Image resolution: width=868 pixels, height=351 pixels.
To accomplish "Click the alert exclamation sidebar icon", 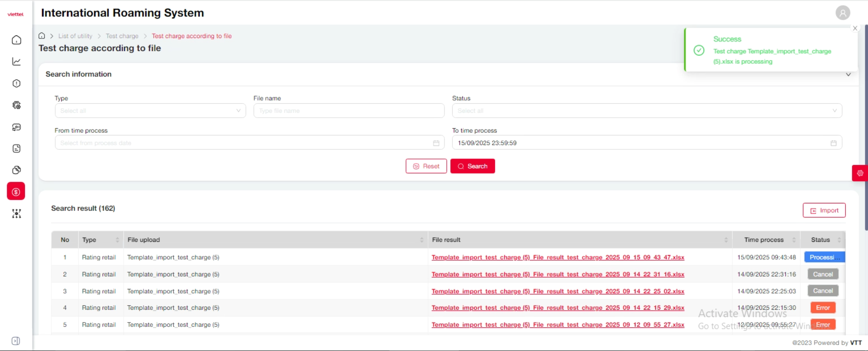I will pos(16,83).
